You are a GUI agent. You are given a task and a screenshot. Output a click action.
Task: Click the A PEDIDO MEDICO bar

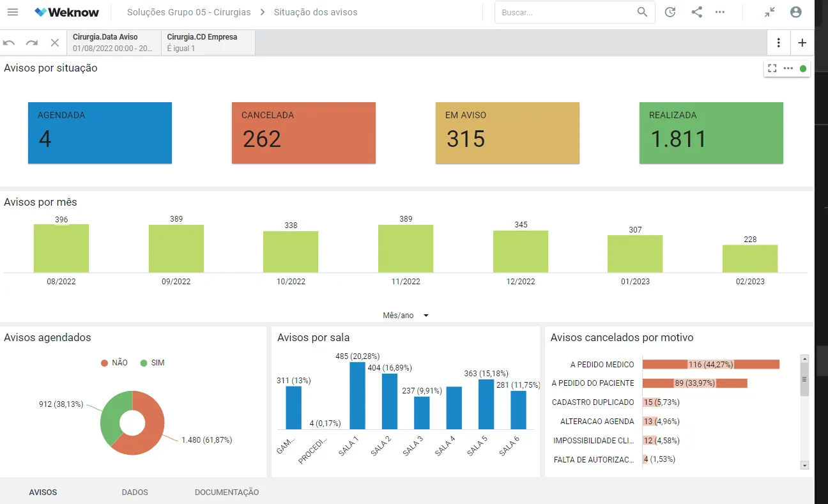pyautogui.click(x=711, y=364)
